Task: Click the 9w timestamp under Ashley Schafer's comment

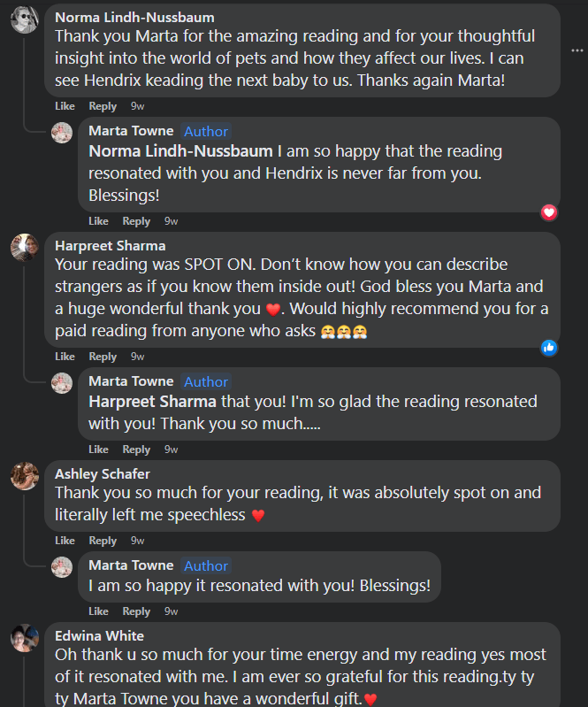Action: tap(137, 541)
